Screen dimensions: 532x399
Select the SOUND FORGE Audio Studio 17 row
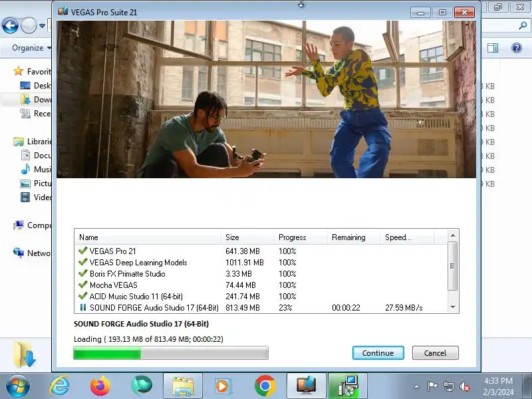(261, 307)
